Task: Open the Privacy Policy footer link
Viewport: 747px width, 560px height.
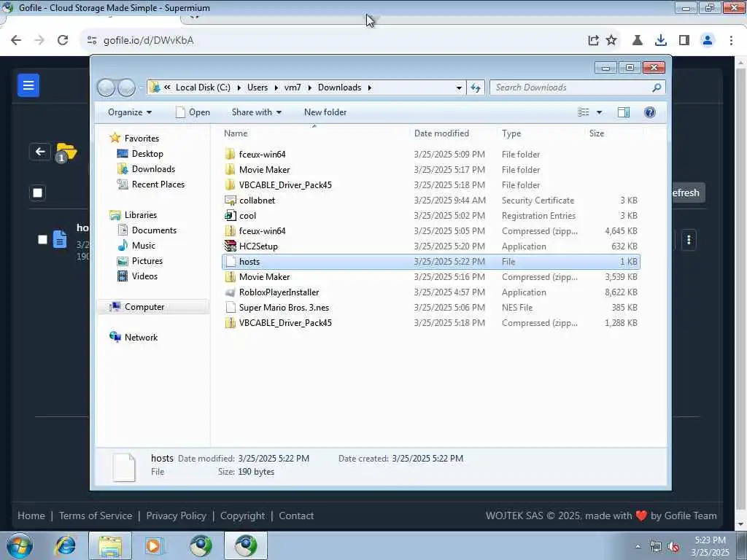Action: pos(177,516)
